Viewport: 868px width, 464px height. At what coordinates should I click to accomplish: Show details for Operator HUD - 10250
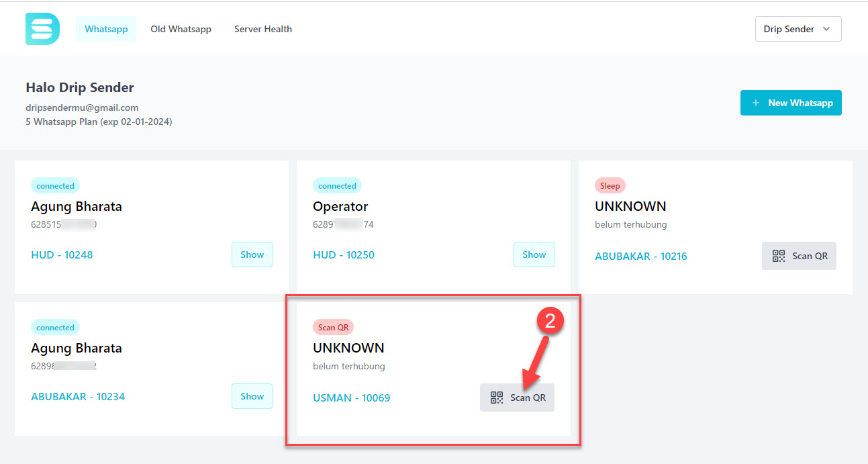point(534,254)
